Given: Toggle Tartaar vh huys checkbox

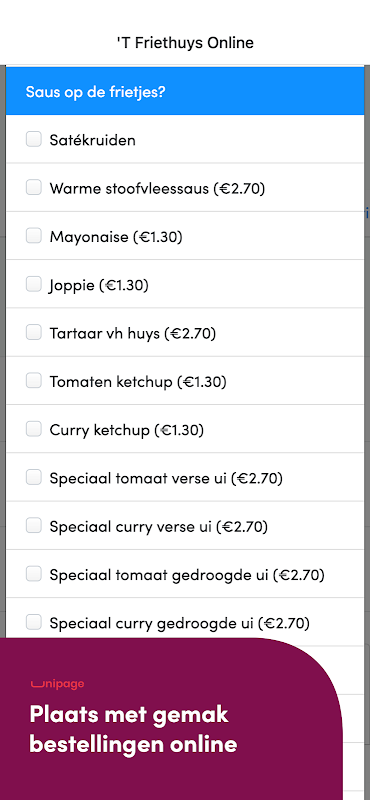Looking at the screenshot, I should click(34, 332).
